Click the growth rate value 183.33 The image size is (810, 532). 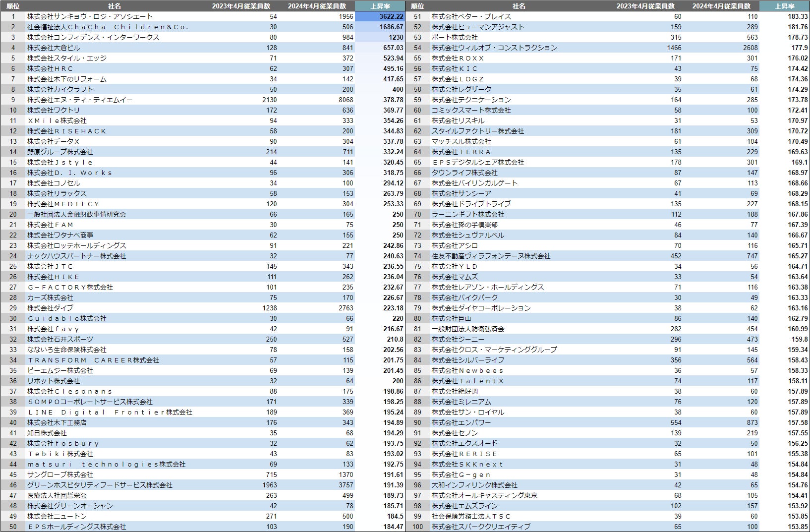pyautogui.click(x=798, y=16)
